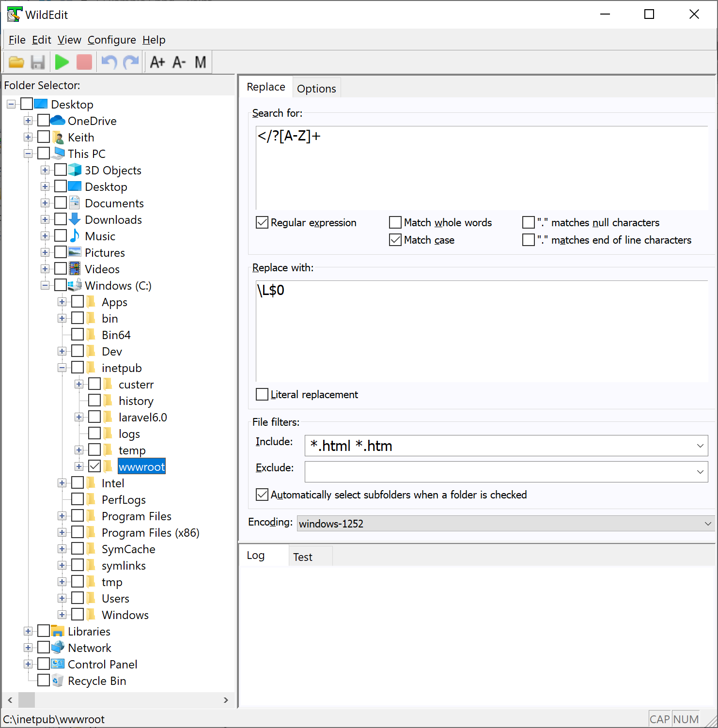This screenshot has width=718, height=728.
Task: Toggle the Regular expression checkbox
Action: (262, 222)
